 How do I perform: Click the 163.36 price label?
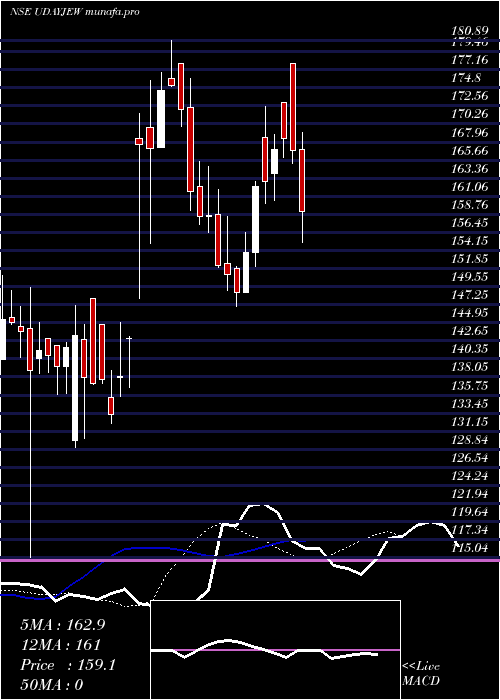coord(470,169)
